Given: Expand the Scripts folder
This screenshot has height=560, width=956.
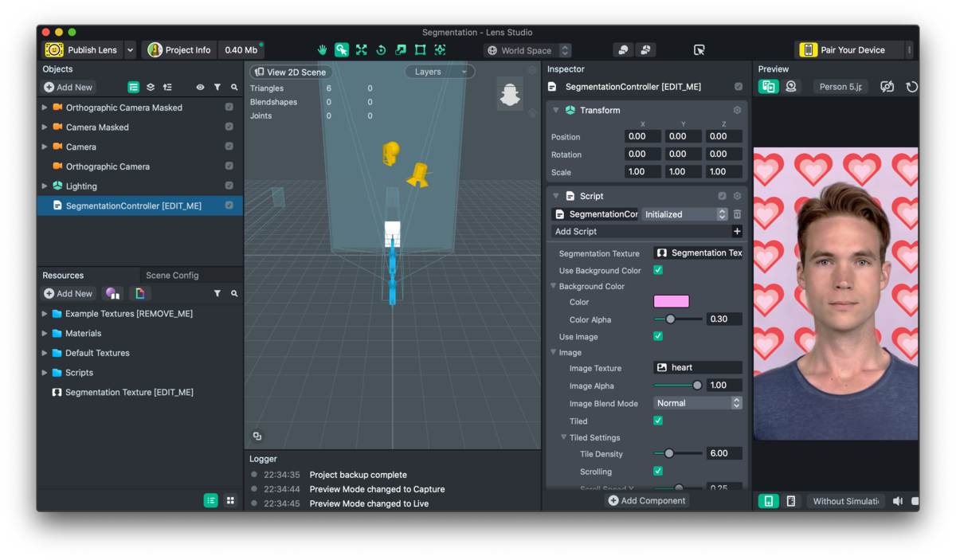Looking at the screenshot, I should point(45,373).
